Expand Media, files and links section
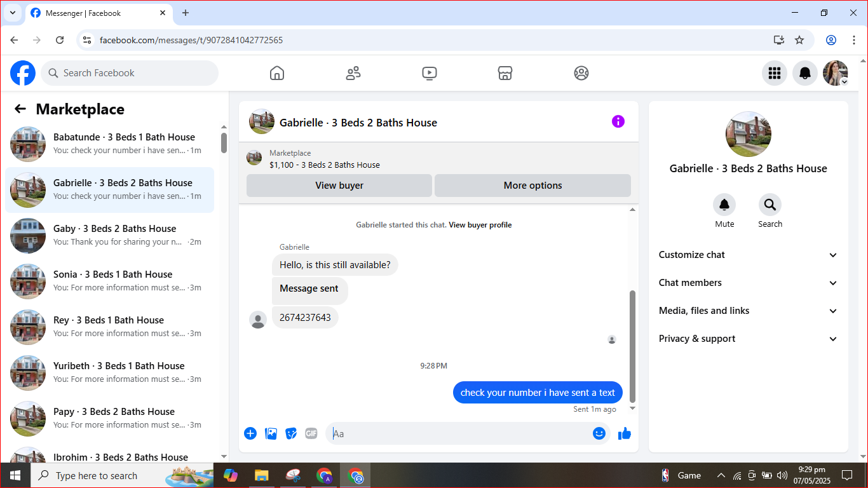Image resolution: width=868 pixels, height=488 pixels. click(x=748, y=311)
